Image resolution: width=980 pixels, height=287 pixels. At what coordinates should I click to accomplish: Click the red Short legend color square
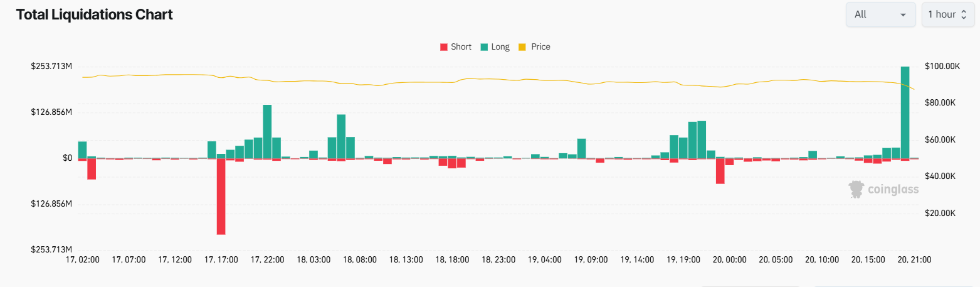[444, 47]
